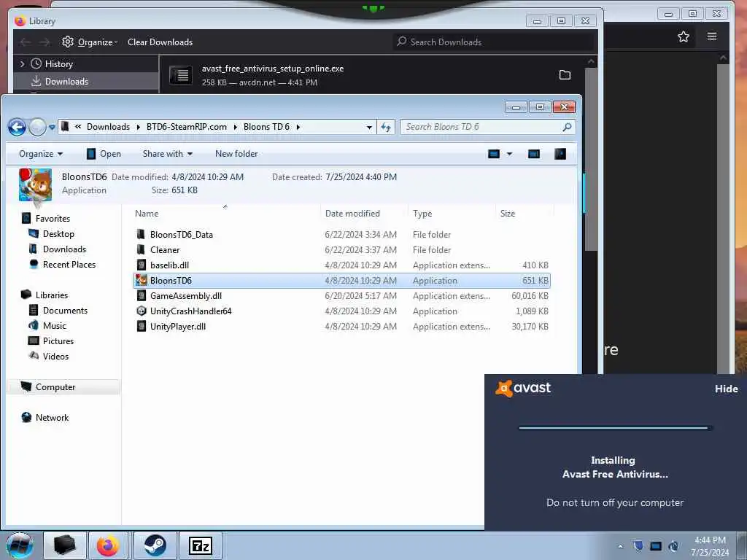Open Recent Places in navigation pane
The height and width of the screenshot is (560, 747).
(69, 264)
